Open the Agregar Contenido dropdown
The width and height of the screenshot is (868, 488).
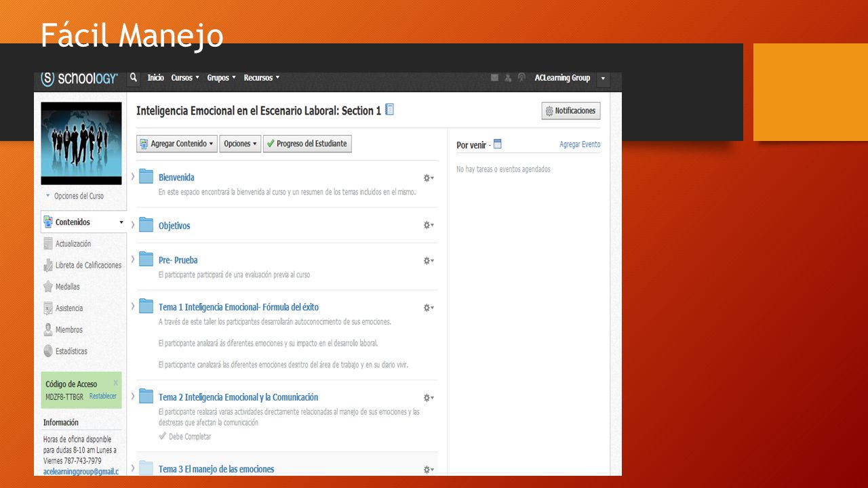coord(177,144)
